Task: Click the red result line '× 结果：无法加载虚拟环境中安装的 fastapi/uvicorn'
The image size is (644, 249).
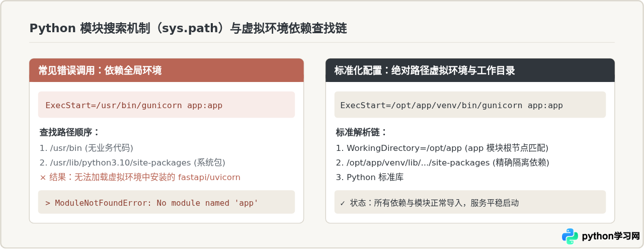Action: coord(140,177)
